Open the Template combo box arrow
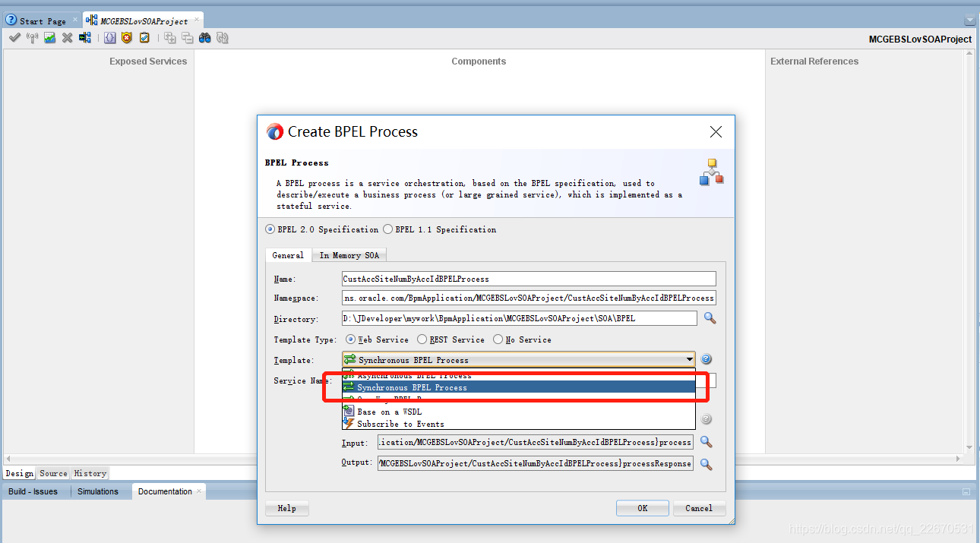This screenshot has height=543, width=980. [x=689, y=359]
